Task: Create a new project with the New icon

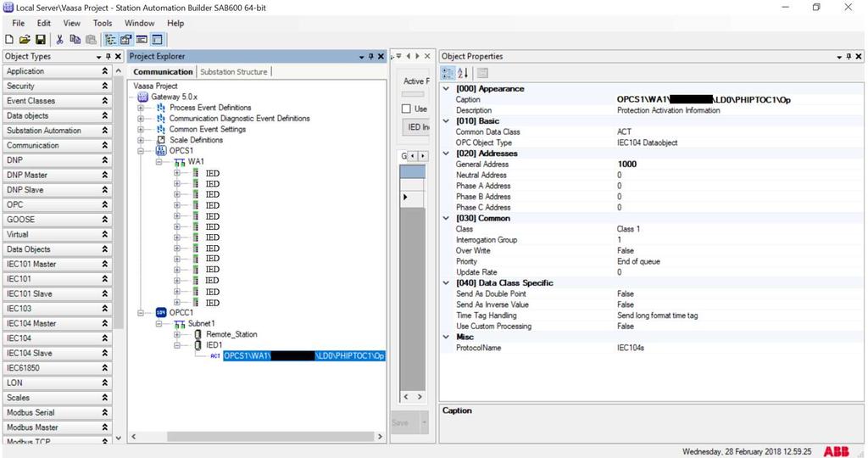Action: [x=8, y=39]
